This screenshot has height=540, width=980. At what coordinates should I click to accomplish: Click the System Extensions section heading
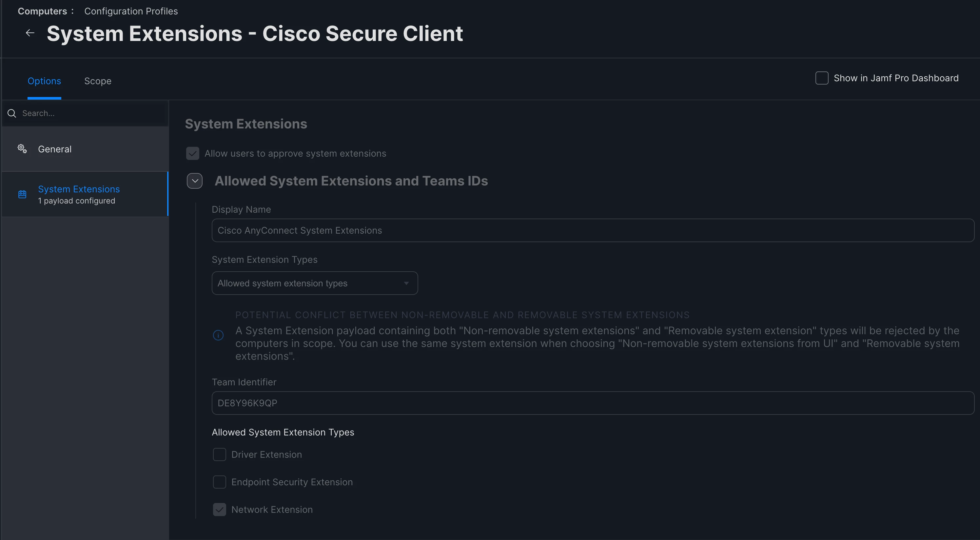246,124
